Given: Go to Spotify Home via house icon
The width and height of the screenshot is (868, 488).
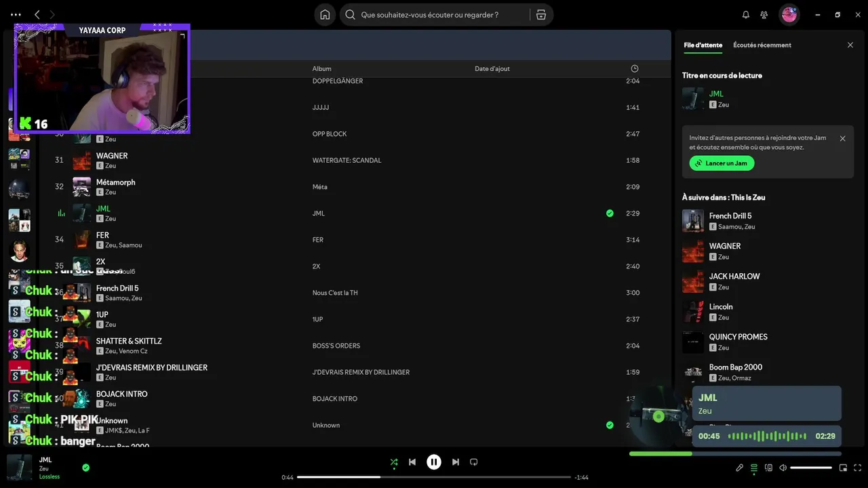Looking at the screenshot, I should click(x=325, y=15).
